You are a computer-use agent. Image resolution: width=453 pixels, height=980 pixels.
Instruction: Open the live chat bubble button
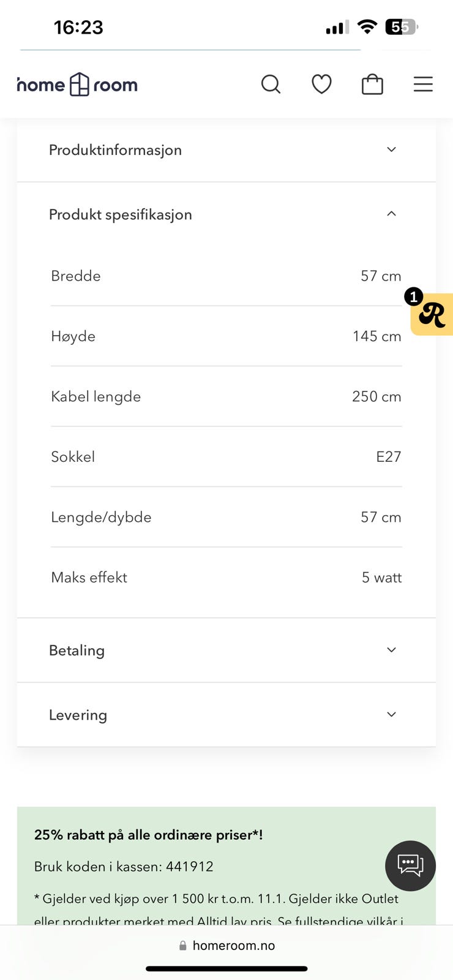click(410, 865)
